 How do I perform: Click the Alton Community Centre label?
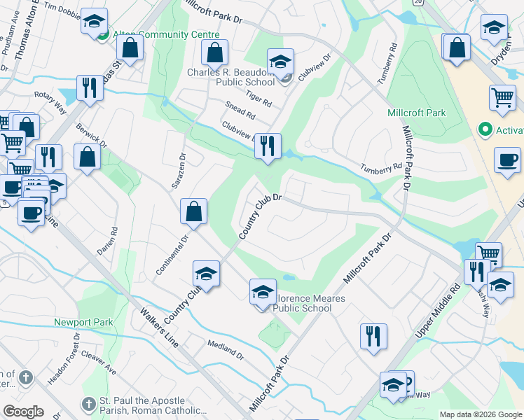[x=166, y=35]
